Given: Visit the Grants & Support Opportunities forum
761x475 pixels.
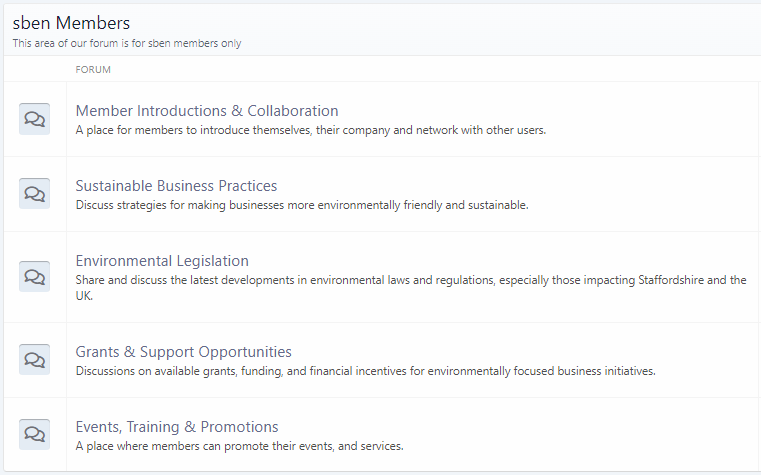Looking at the screenshot, I should [183, 352].
